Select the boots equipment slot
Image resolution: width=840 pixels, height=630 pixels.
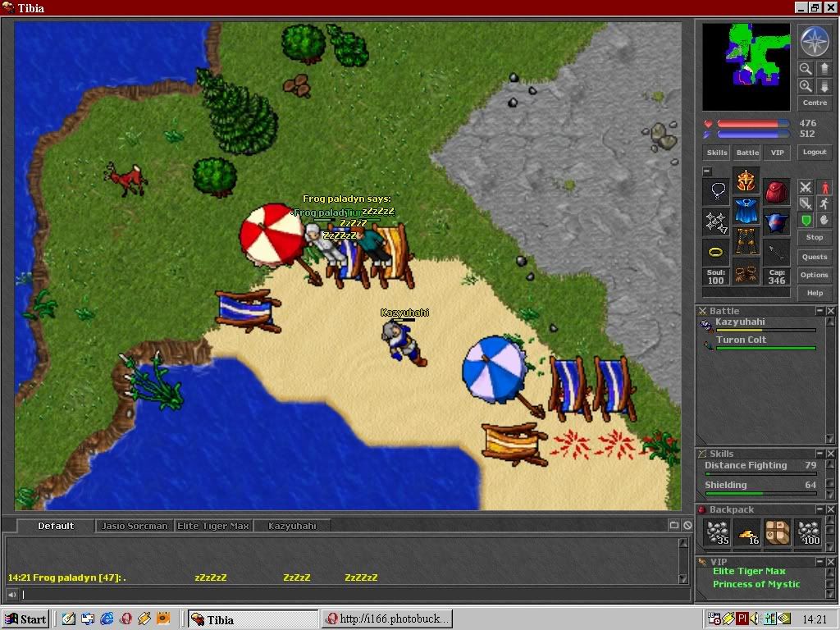point(746,271)
